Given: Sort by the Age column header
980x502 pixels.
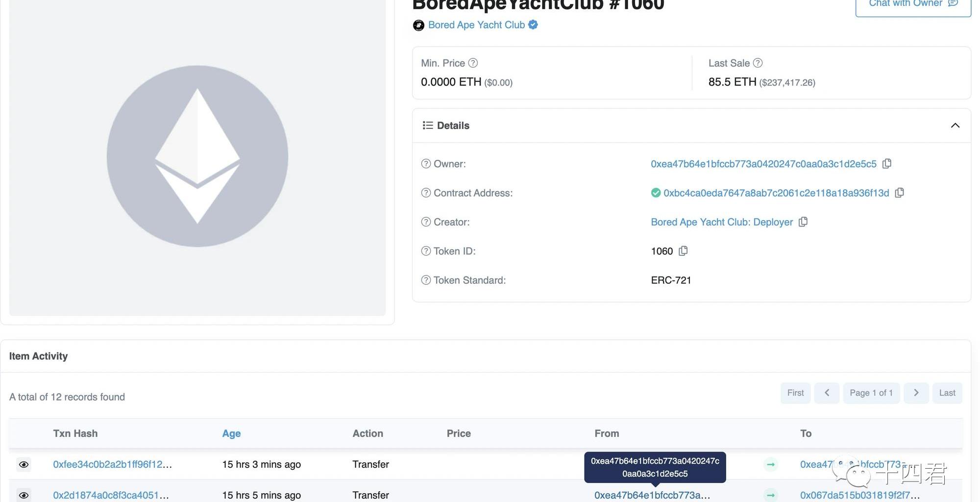Looking at the screenshot, I should click(x=231, y=433).
